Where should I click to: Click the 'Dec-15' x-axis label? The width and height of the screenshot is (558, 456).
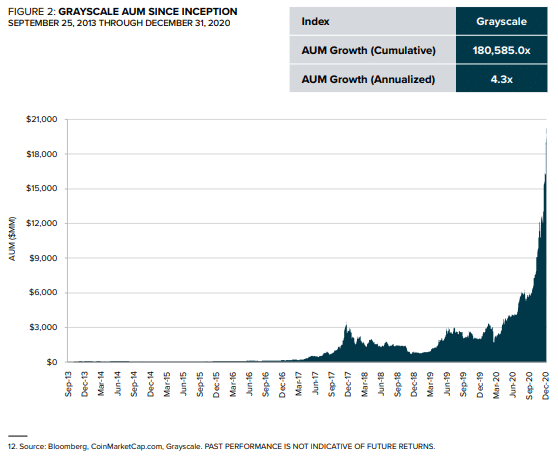pos(216,384)
